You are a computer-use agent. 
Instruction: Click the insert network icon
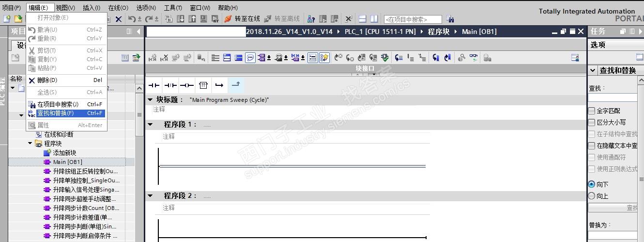(x=153, y=58)
